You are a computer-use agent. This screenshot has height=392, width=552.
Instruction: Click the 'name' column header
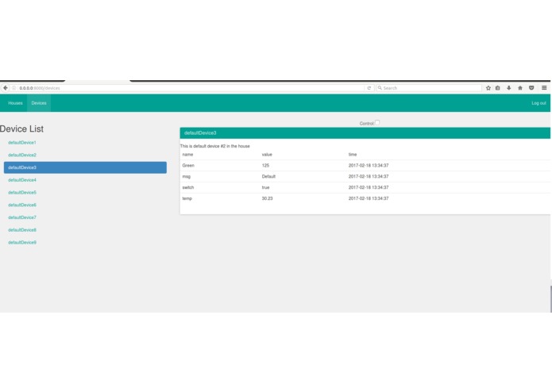[187, 154]
